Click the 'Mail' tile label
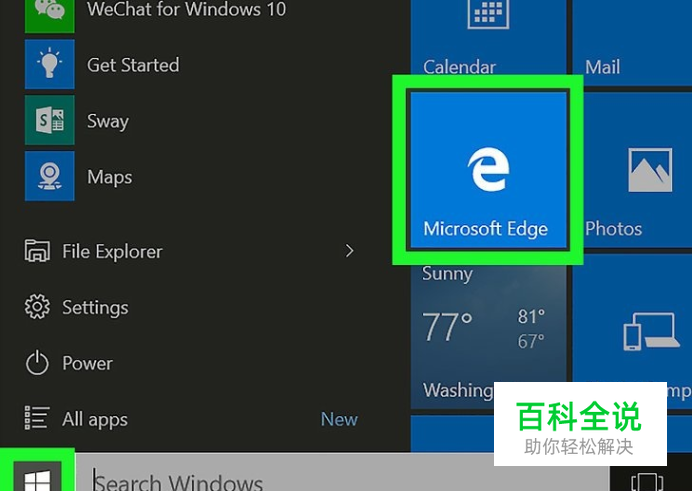The image size is (692, 491). click(602, 67)
